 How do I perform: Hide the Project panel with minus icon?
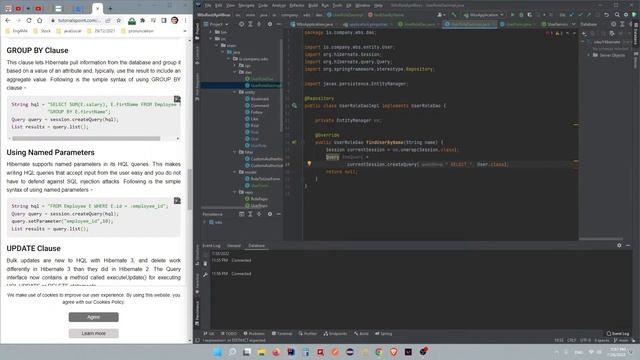coord(279,24)
